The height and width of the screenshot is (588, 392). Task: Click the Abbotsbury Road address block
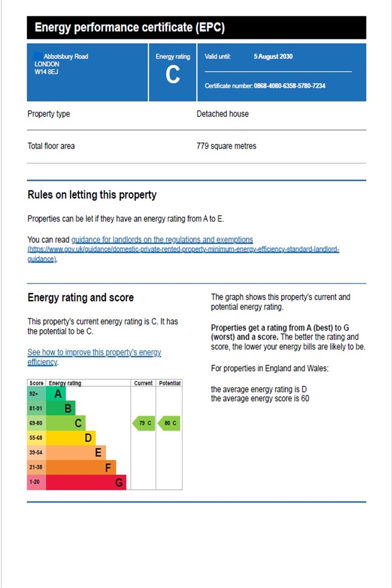(x=61, y=64)
